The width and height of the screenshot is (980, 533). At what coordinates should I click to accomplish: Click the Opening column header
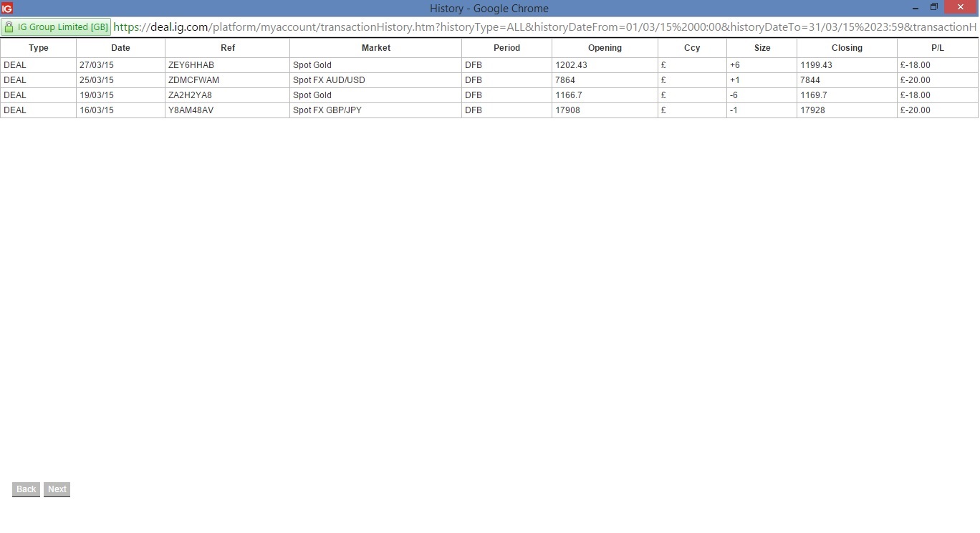pyautogui.click(x=605, y=48)
